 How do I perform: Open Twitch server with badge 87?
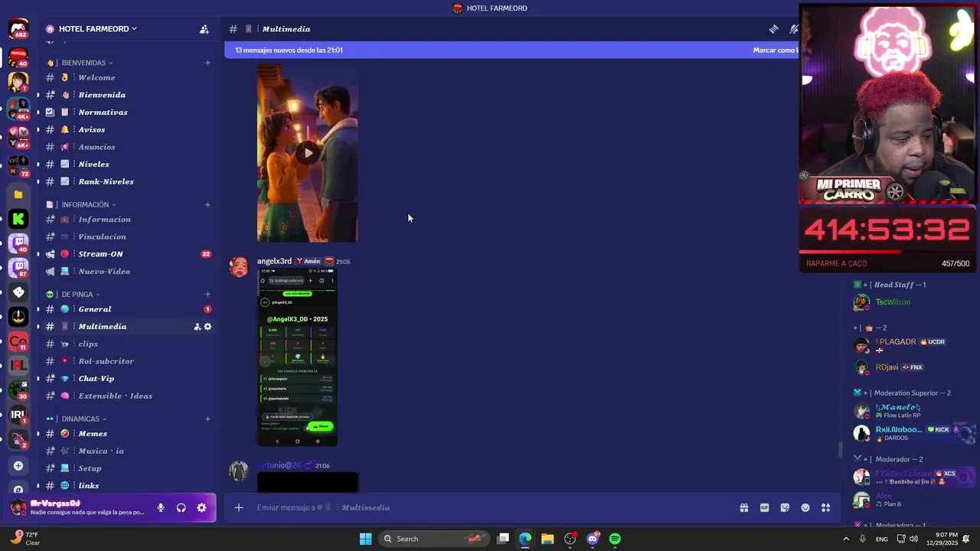(18, 268)
